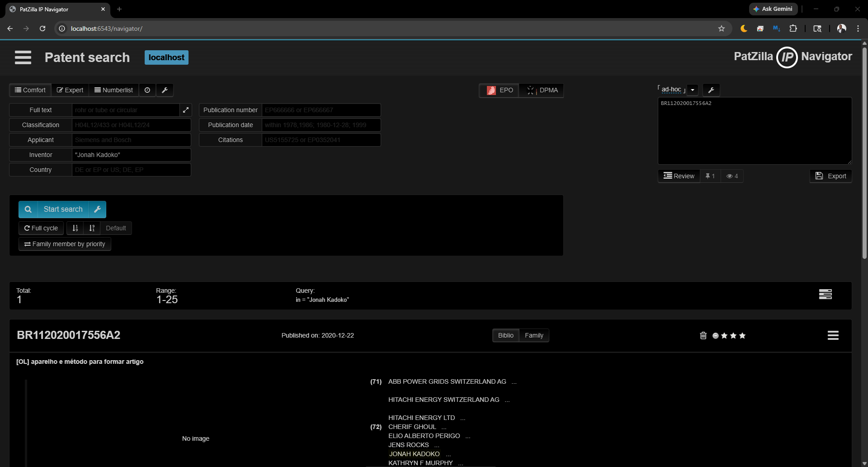Expand JONAH KADOKO ellipsis

448,454
